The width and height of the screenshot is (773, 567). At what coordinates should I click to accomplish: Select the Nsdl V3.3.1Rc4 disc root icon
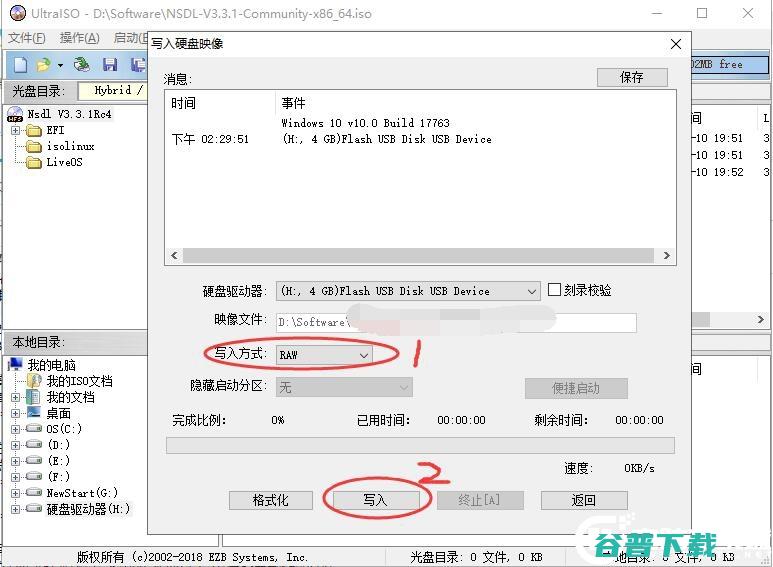point(15,114)
